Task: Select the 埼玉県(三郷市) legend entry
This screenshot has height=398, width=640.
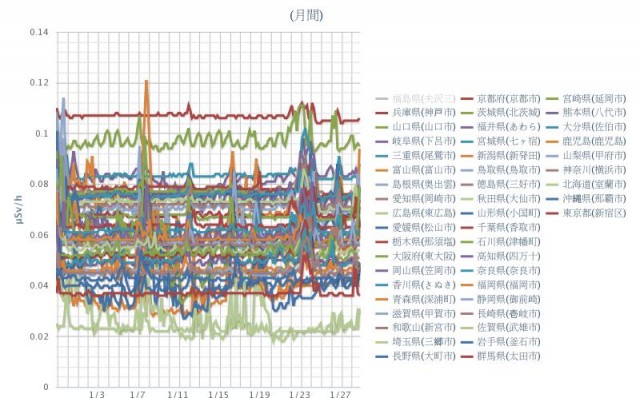Action: pyautogui.click(x=416, y=342)
